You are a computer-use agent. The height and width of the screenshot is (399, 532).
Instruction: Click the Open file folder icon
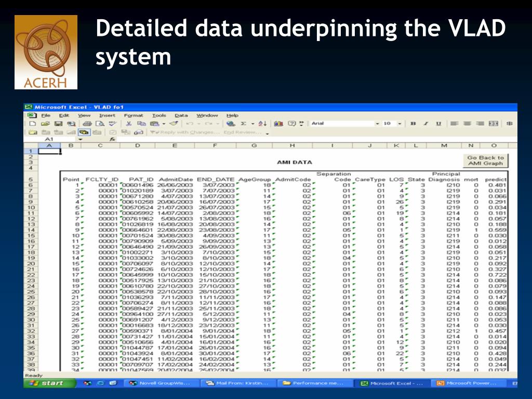46,124
